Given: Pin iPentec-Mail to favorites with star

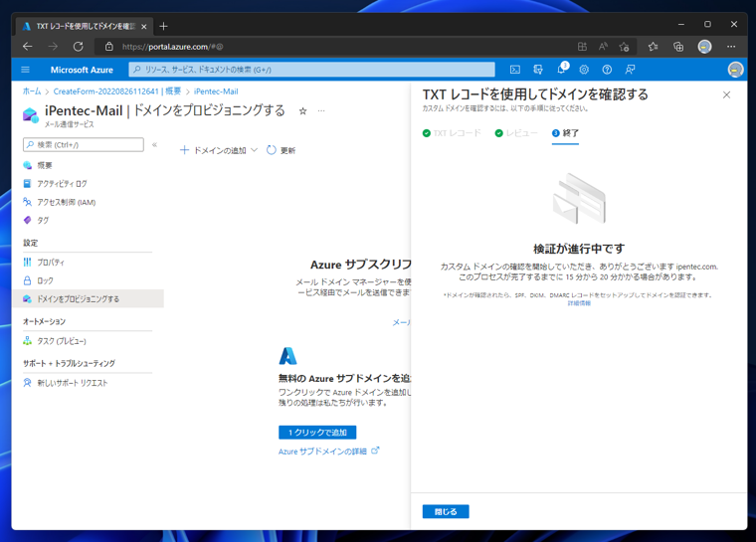Looking at the screenshot, I should click(x=302, y=111).
